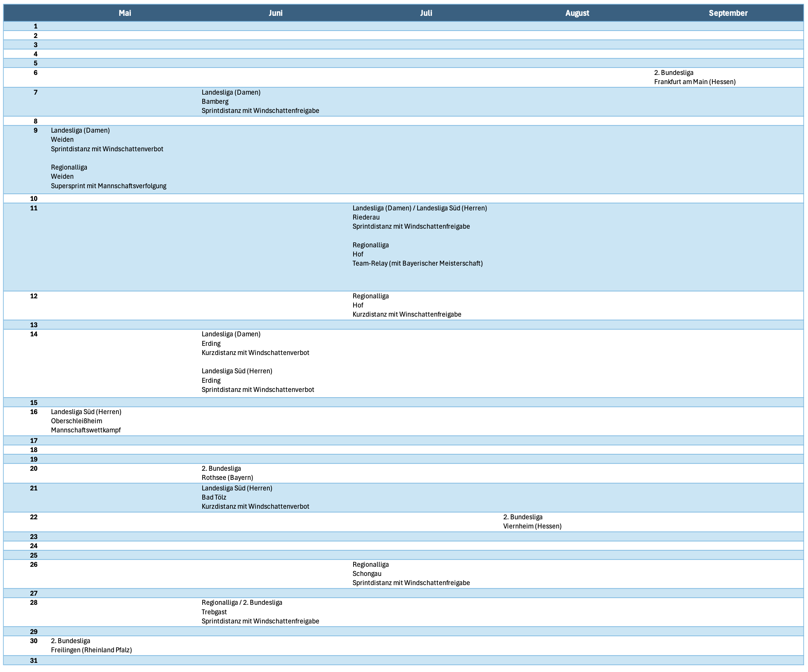Image resolution: width=808 pixels, height=672 pixels.
Task: Select the Bad Tölz entry
Action: 214,497
